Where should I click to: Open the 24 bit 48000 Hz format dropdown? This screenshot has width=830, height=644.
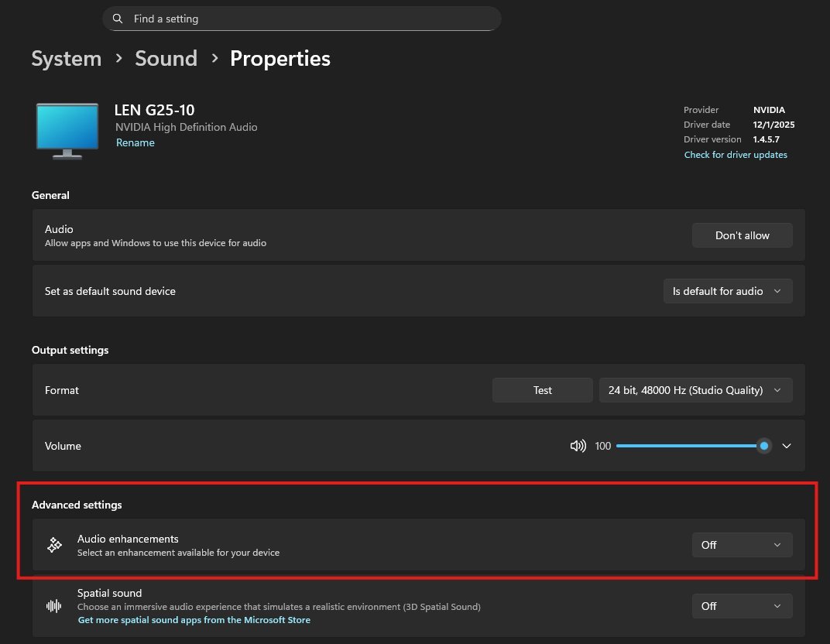pos(695,390)
